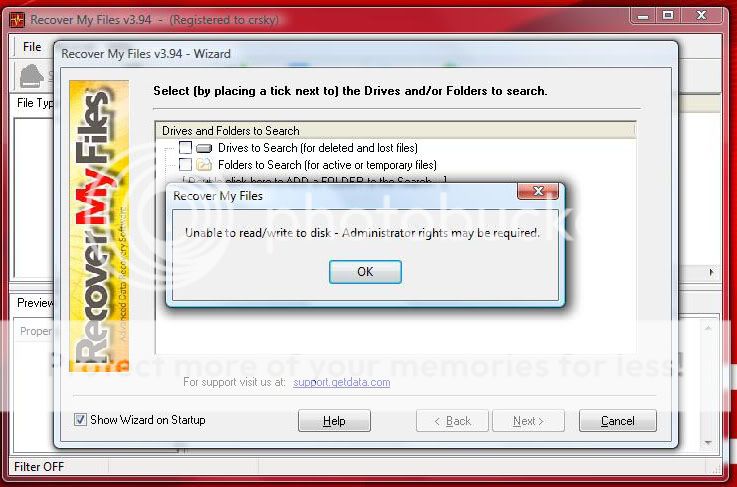Tick the Folders to Search checkbox
The height and width of the screenshot is (487, 737).
tap(185, 165)
